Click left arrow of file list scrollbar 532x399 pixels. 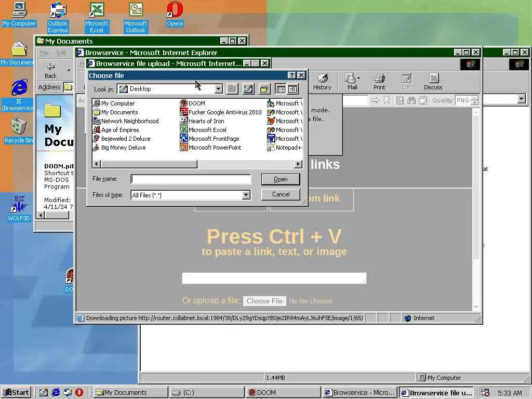coord(97,164)
